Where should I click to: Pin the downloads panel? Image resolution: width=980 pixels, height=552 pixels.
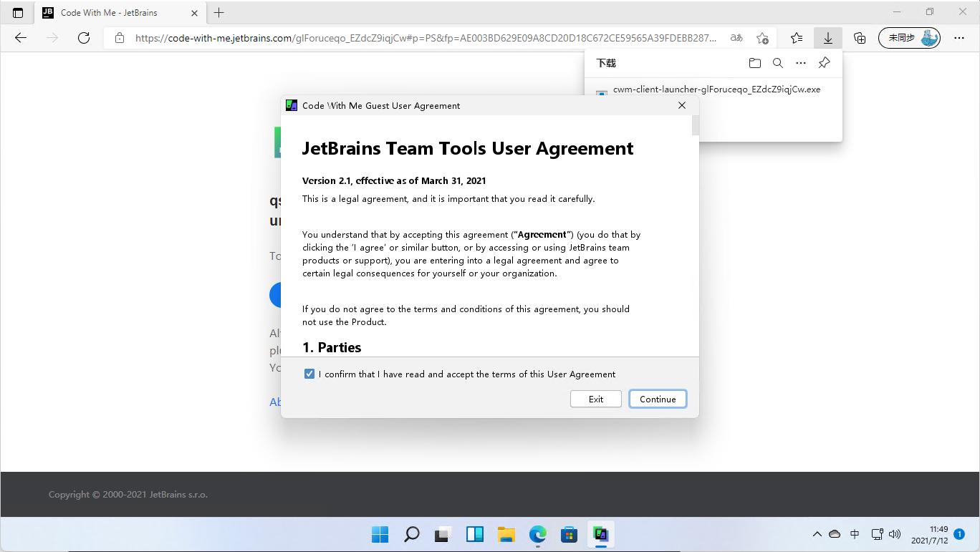824,63
